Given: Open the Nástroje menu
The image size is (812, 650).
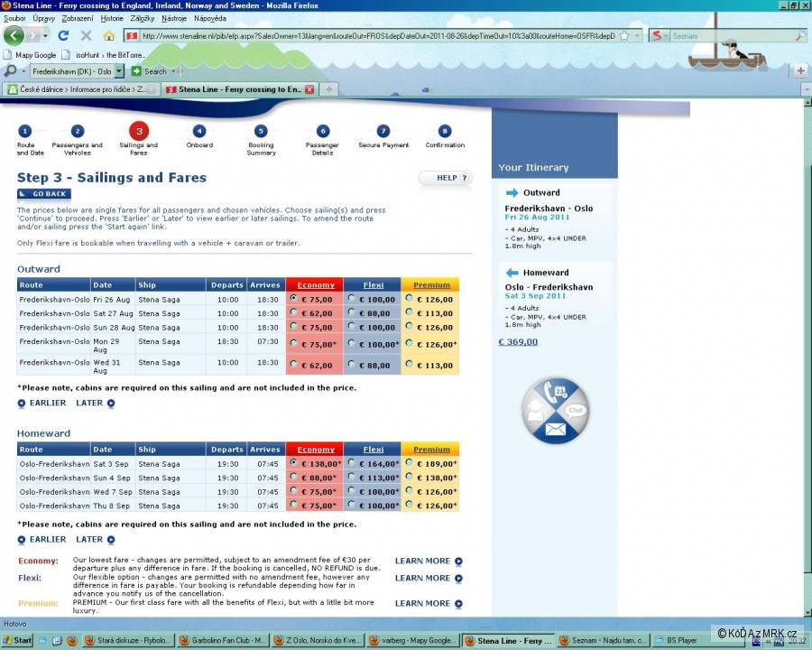Looking at the screenshot, I should [x=174, y=18].
